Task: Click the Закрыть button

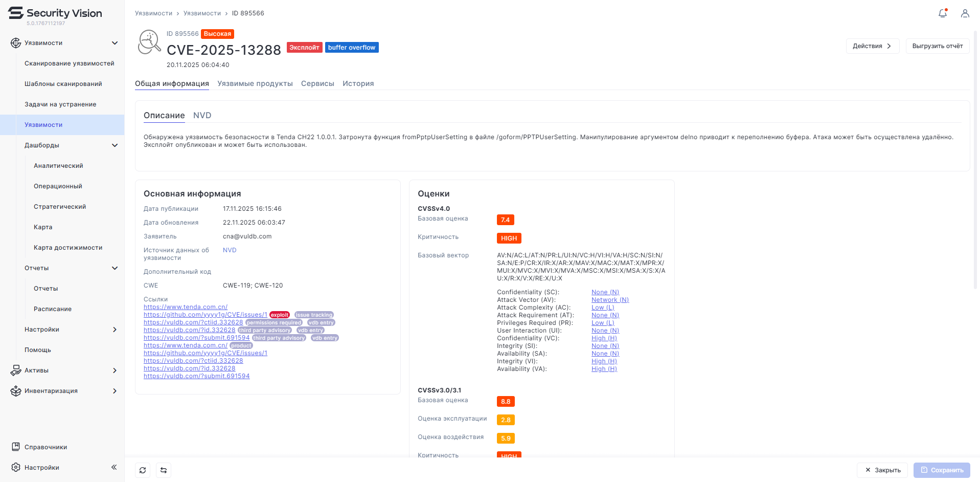Action: click(x=882, y=470)
